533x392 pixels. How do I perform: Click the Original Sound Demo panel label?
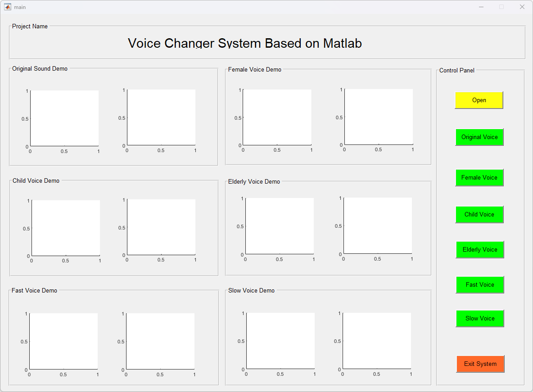pos(40,69)
